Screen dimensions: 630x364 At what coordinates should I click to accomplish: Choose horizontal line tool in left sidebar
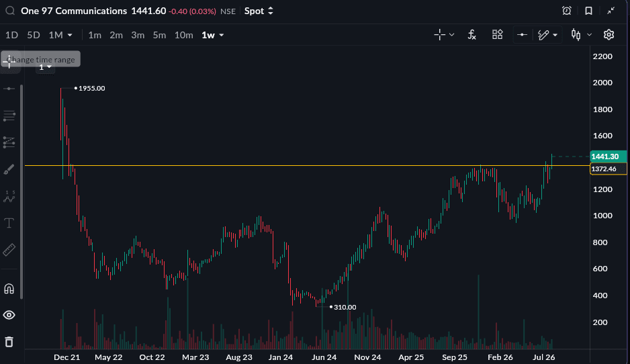[9, 89]
